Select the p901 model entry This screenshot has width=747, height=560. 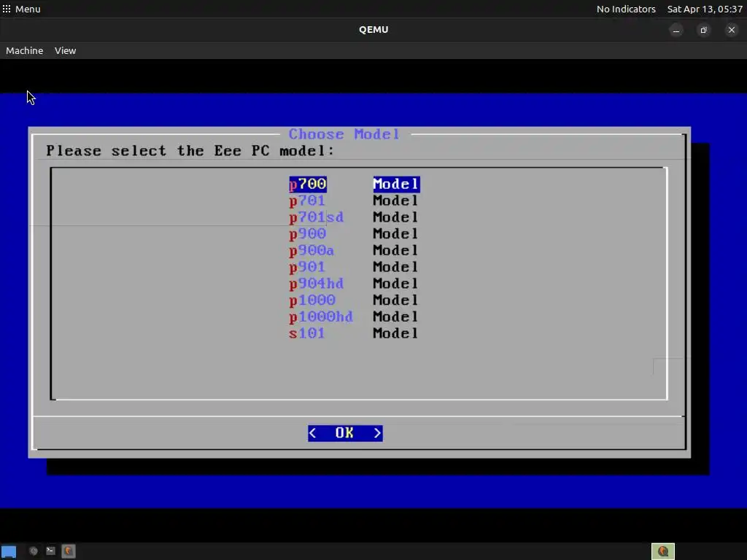354,267
